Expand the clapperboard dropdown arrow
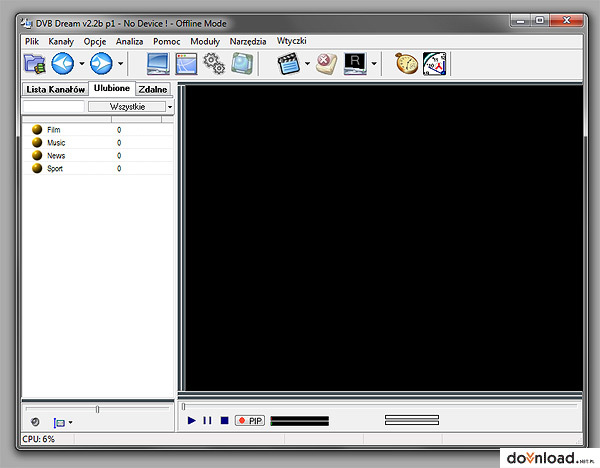This screenshot has width=600, height=468. click(307, 64)
